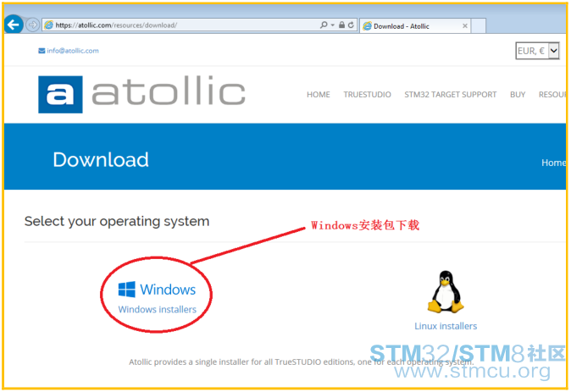Open the HOME menu item
Image resolution: width=571 pixels, height=392 pixels.
319,95
